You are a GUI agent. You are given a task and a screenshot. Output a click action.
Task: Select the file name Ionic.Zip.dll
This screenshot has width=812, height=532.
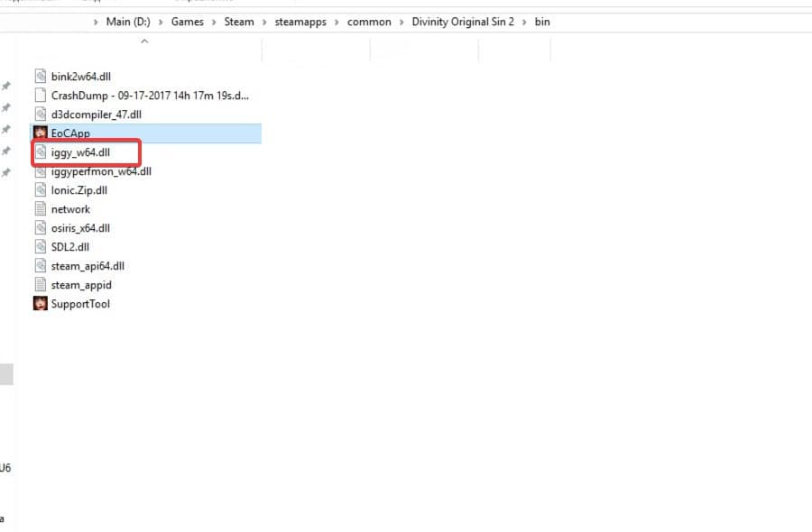(x=78, y=190)
